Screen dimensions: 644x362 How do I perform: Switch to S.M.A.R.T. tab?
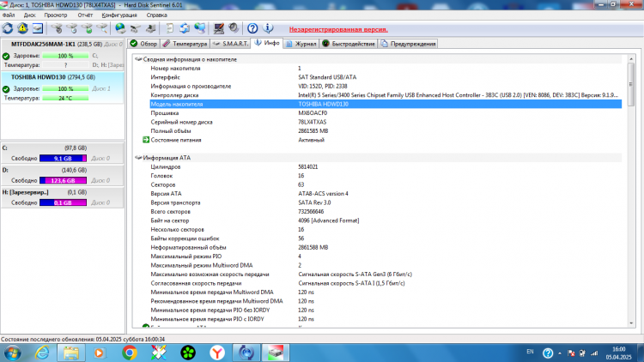[x=230, y=44]
